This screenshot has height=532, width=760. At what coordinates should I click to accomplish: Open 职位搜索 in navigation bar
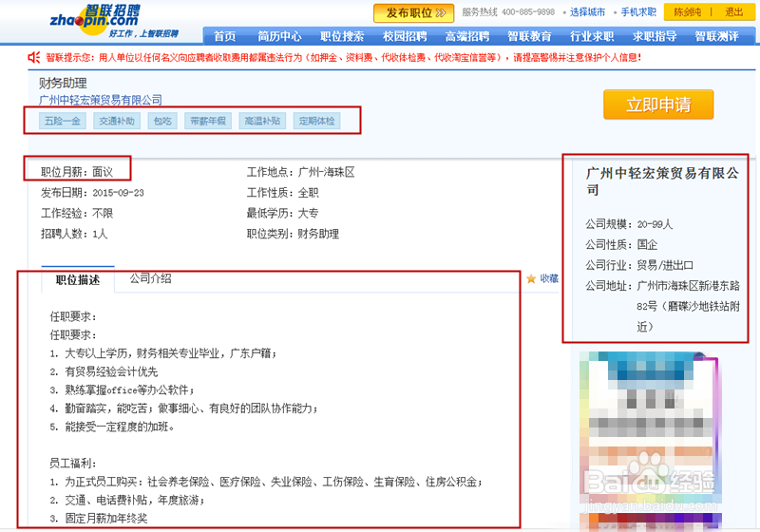[x=342, y=36]
